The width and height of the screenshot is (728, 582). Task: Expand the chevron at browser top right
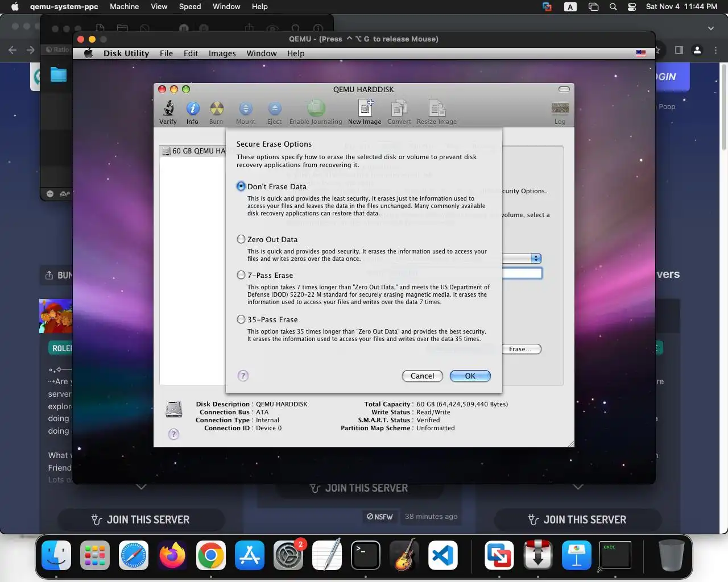[710, 28]
